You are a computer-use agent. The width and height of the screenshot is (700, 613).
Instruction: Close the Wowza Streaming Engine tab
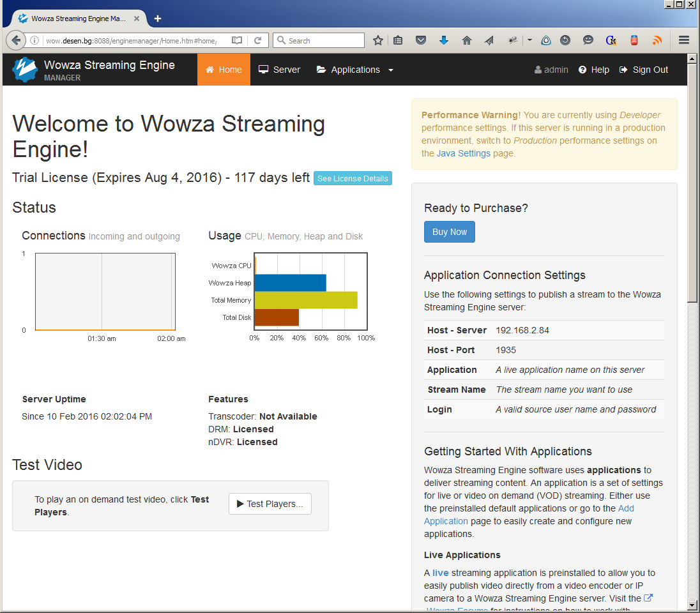coord(137,19)
